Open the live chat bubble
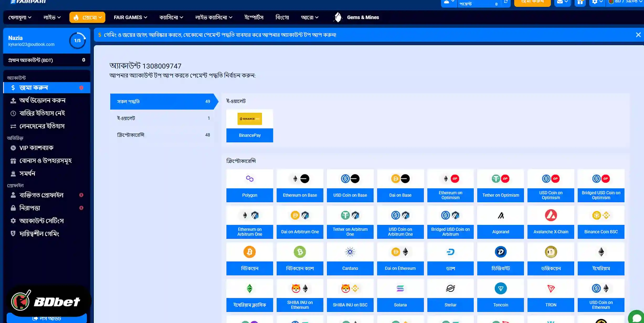 pyautogui.click(x=637, y=317)
